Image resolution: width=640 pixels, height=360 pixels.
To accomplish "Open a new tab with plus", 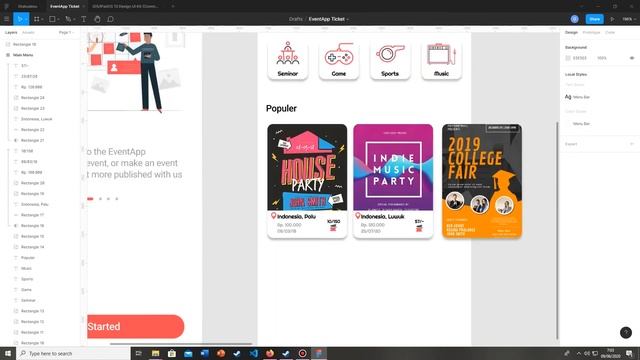I will (173, 6).
